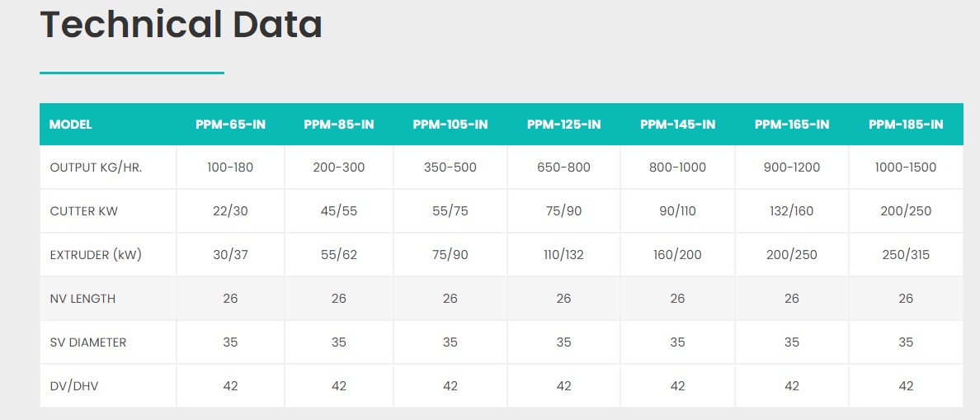Select the PPM-125-IN header cell

click(563, 125)
